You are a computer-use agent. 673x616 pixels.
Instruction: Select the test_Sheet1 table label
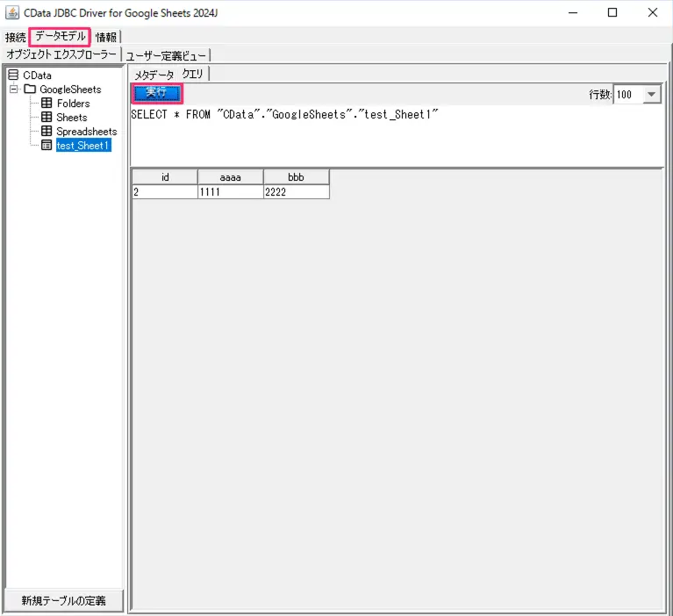83,146
